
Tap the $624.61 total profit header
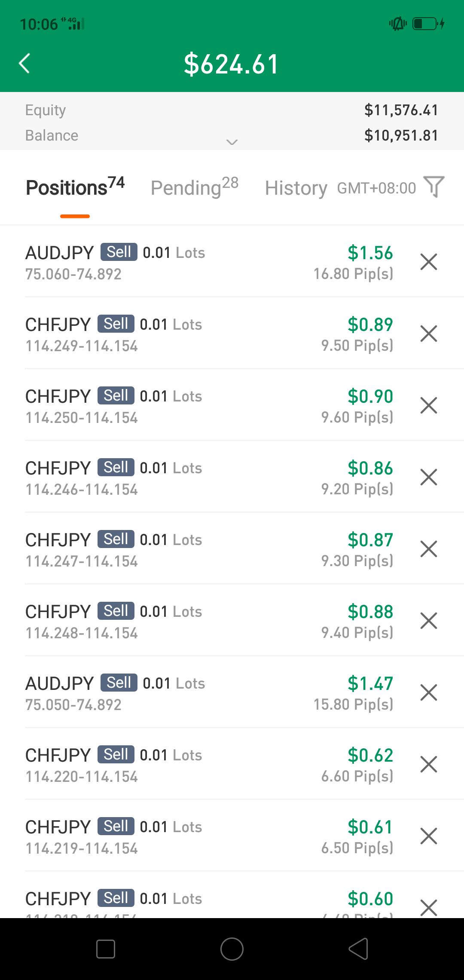232,64
